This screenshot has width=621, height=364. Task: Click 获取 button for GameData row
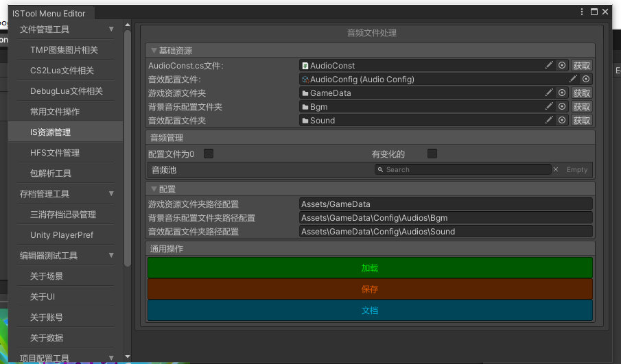pos(581,93)
